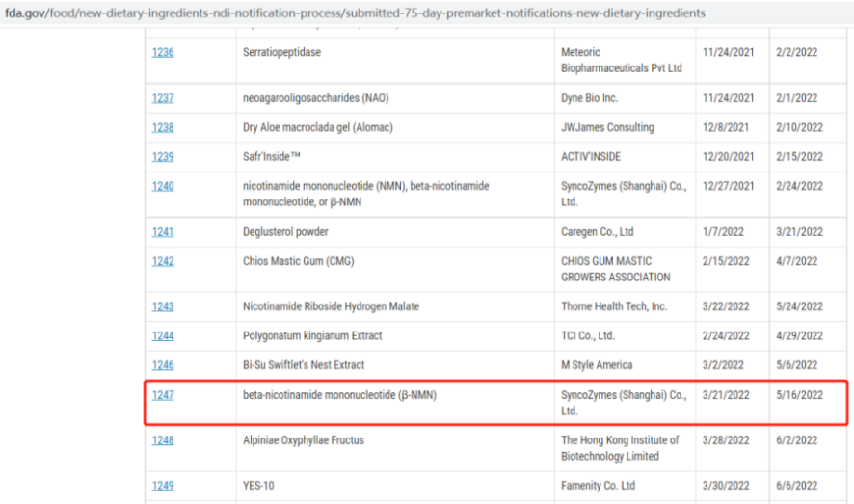Image resolution: width=854 pixels, height=504 pixels.
Task: Open notification link 1239
Action: pyautogui.click(x=163, y=157)
